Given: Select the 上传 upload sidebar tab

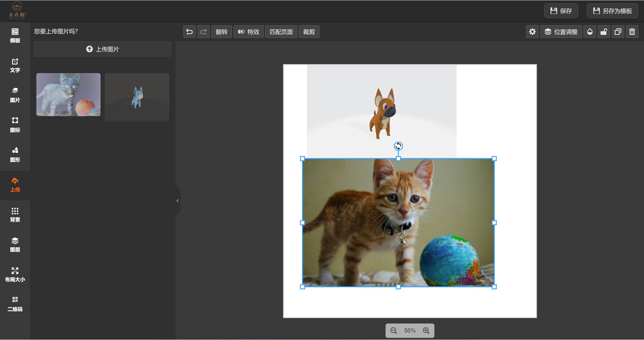Looking at the screenshot, I should coord(15,185).
